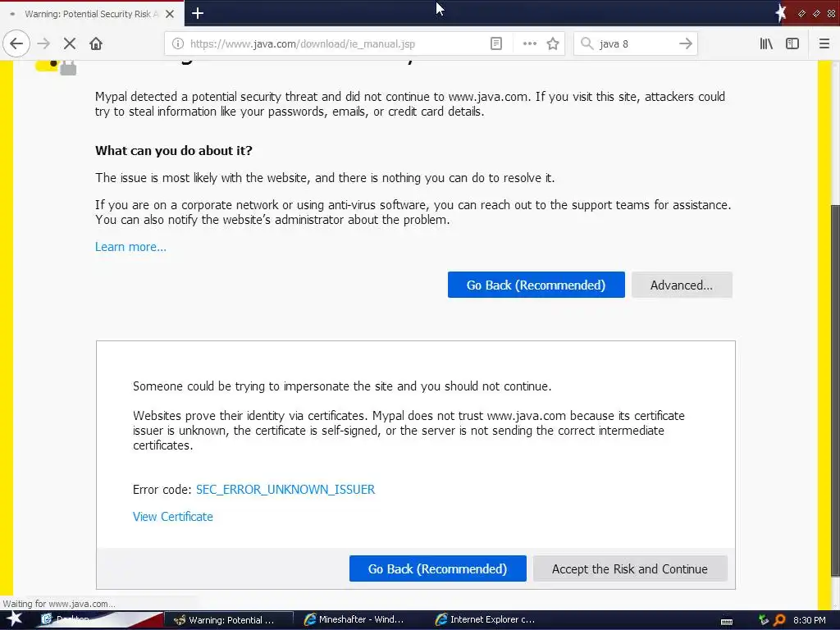Click the upper Go Back (Recommended) button
The image size is (840, 630).
[536, 285]
